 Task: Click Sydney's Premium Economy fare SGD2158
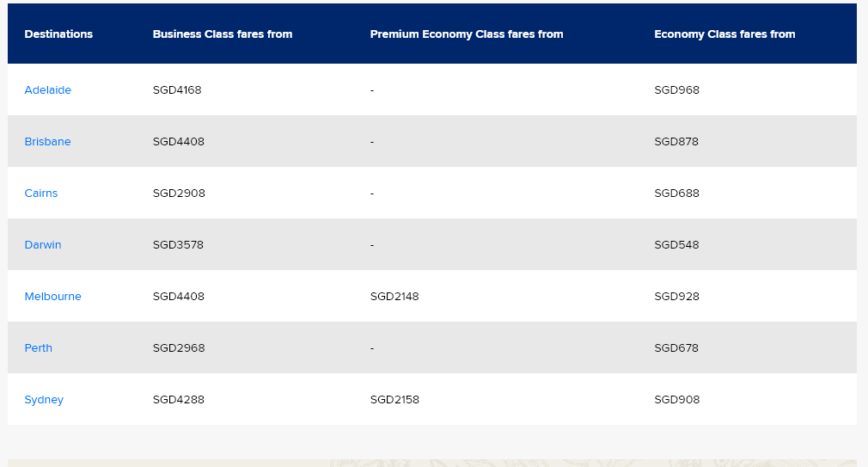(x=394, y=400)
